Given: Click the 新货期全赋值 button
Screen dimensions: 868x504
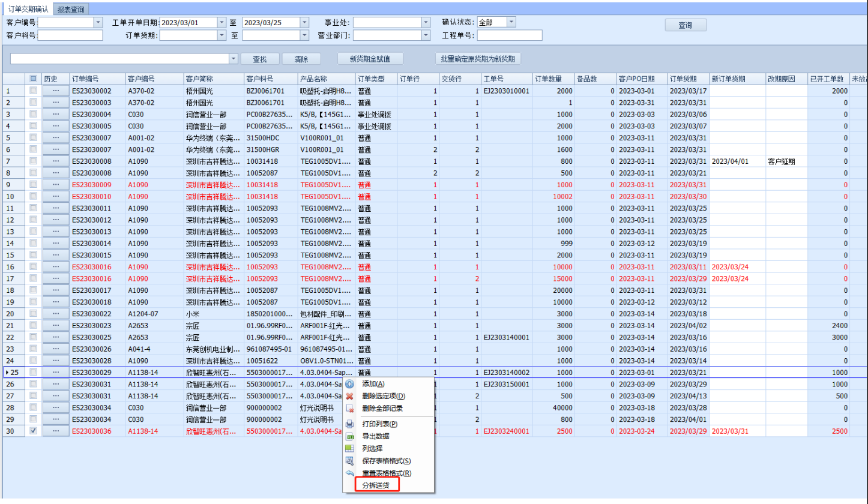Looking at the screenshot, I should 369,59.
